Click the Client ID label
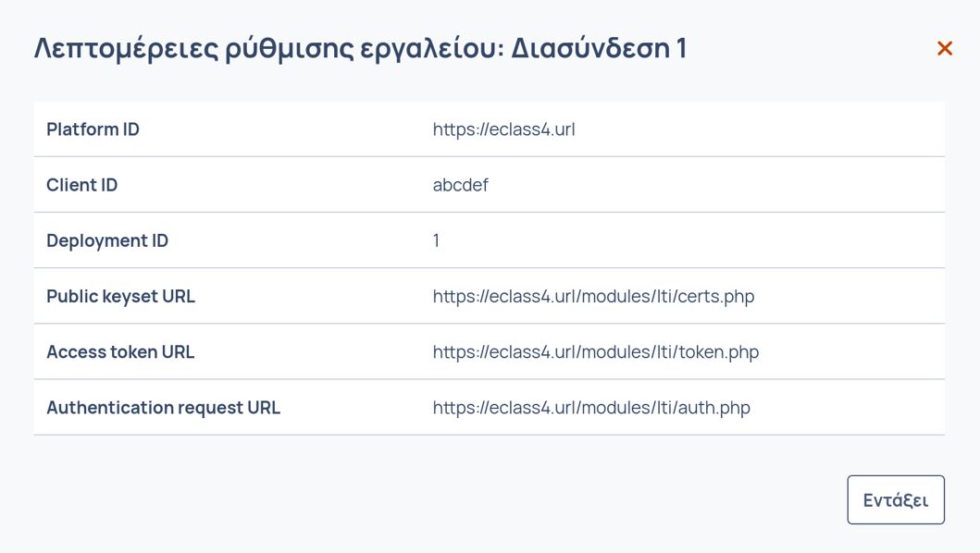980x553 pixels. pyautogui.click(x=81, y=185)
